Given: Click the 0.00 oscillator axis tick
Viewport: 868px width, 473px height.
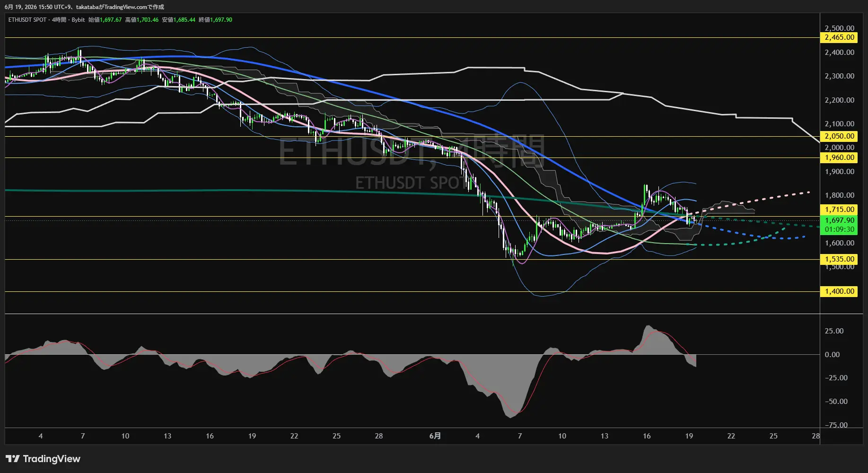Looking at the screenshot, I should coord(832,355).
